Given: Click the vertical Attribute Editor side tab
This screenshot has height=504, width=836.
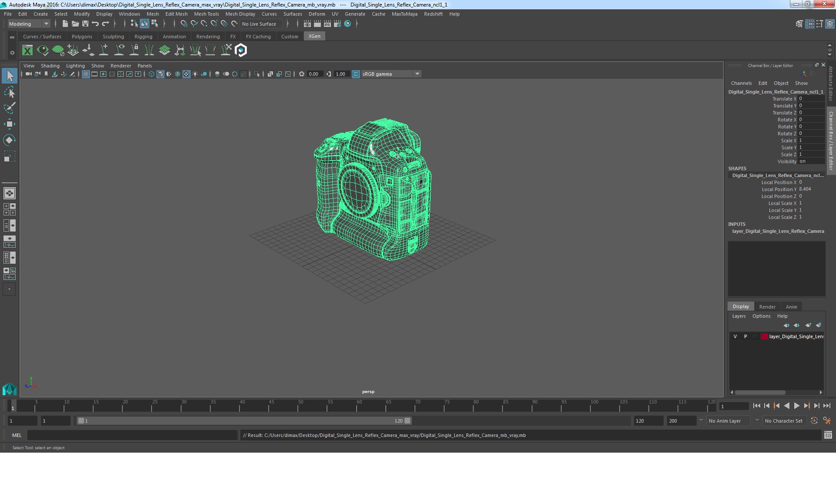Looking at the screenshot, I should pos(831,83).
